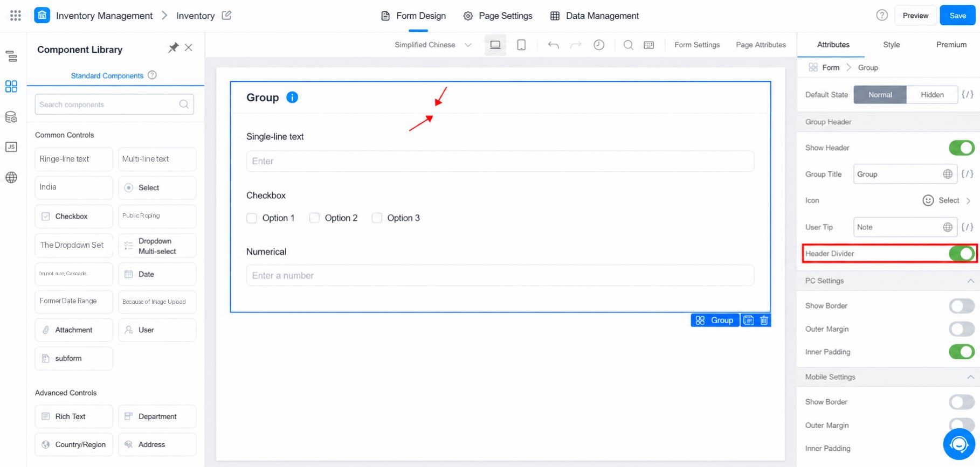Image resolution: width=980 pixels, height=467 pixels.
Task: Click the blue info icon beside Group
Action: tap(292, 97)
